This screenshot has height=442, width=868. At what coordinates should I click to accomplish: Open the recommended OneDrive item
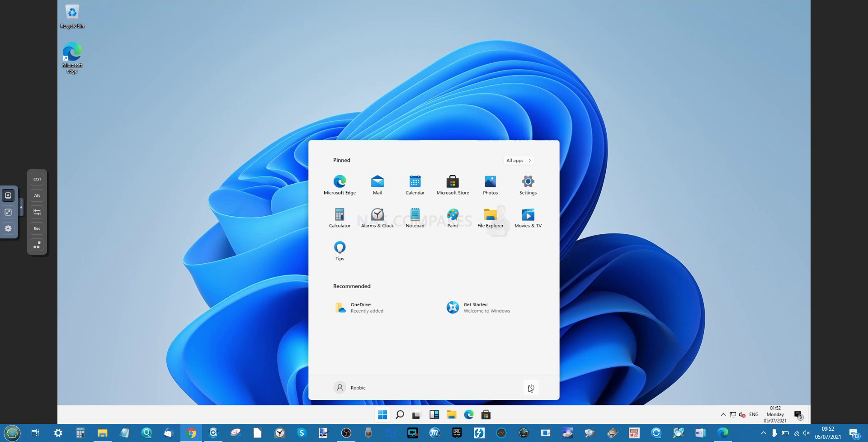click(x=359, y=308)
